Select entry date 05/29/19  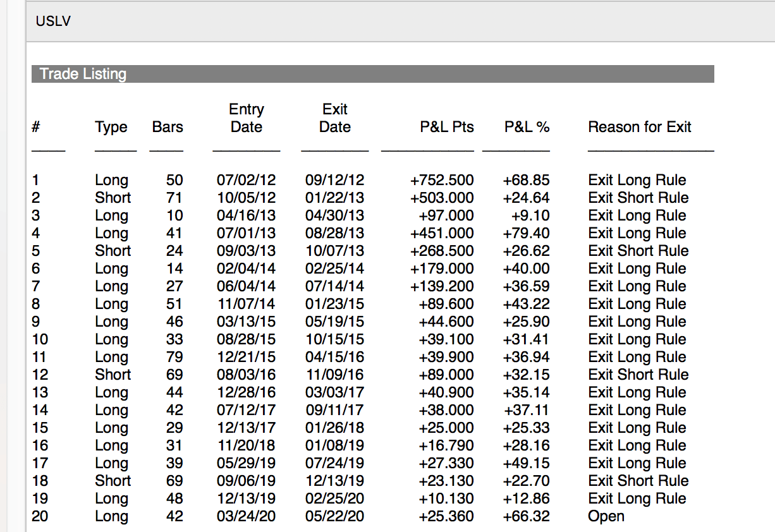point(247,463)
